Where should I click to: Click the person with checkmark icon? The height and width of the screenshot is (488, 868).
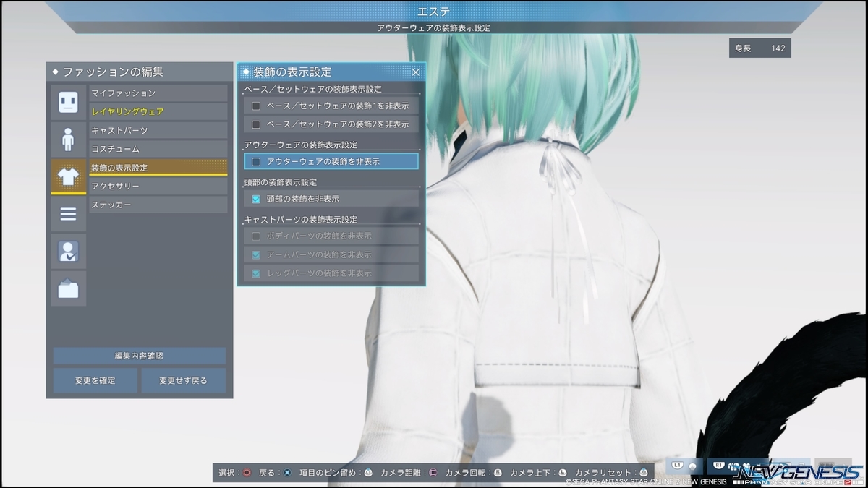[68, 251]
